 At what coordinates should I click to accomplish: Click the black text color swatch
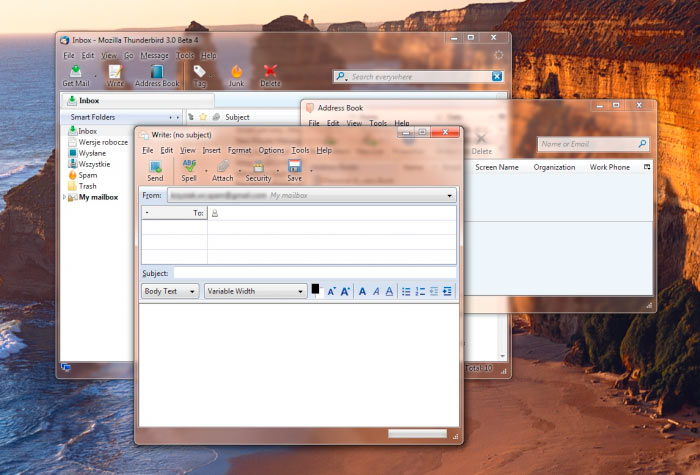click(x=315, y=289)
